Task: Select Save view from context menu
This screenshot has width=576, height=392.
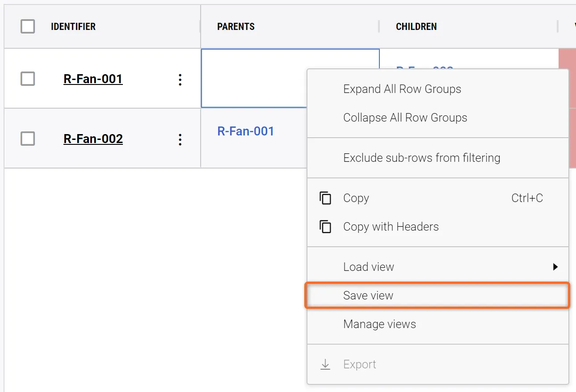Action: [x=368, y=295]
